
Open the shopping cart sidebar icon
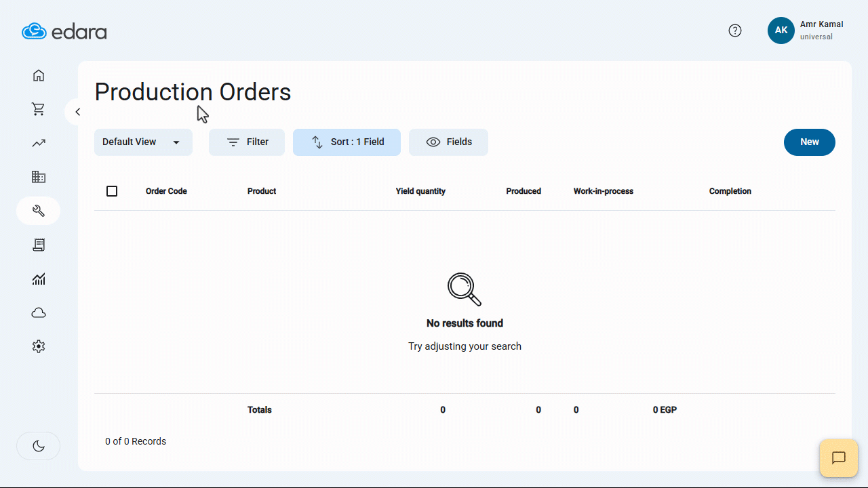point(39,109)
